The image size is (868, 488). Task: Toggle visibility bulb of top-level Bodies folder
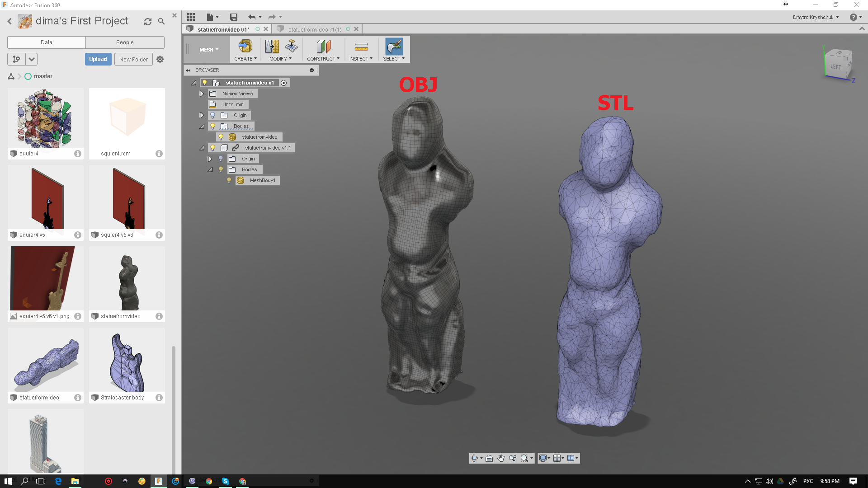[x=212, y=126]
